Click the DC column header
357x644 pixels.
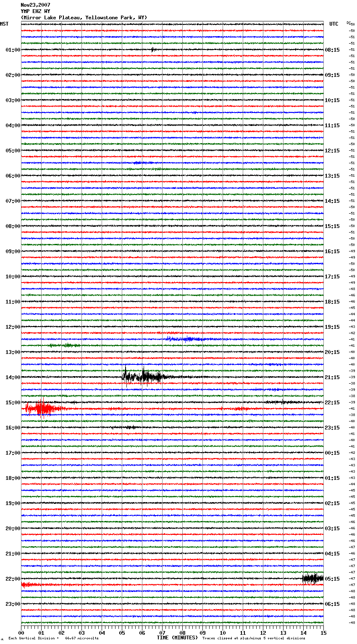[349, 23]
